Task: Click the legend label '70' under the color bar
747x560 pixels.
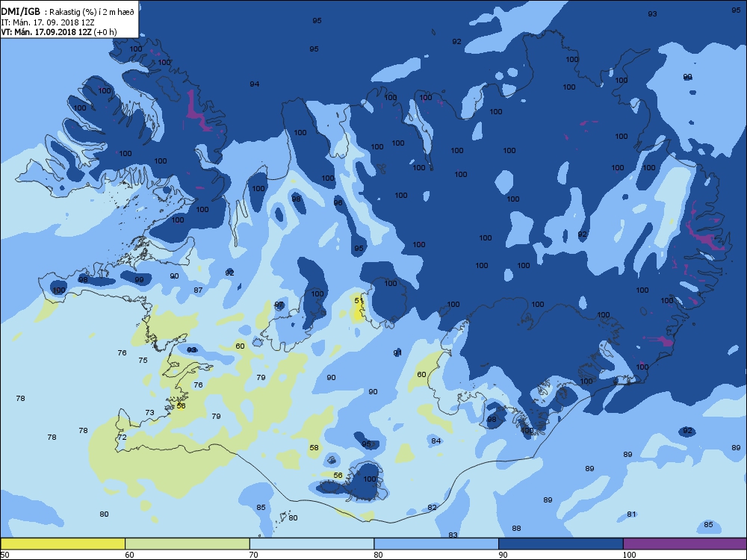Action: coord(254,554)
